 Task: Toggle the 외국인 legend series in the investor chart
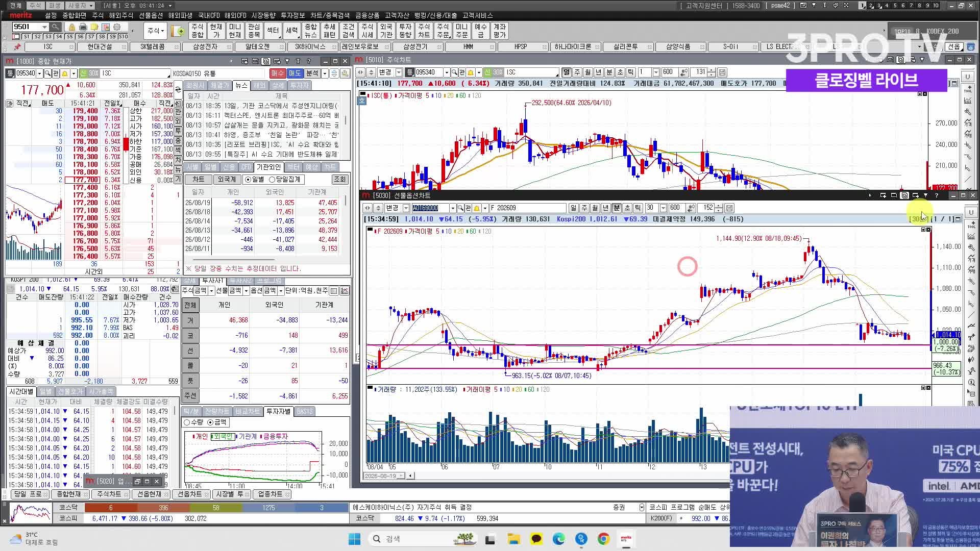click(x=223, y=437)
